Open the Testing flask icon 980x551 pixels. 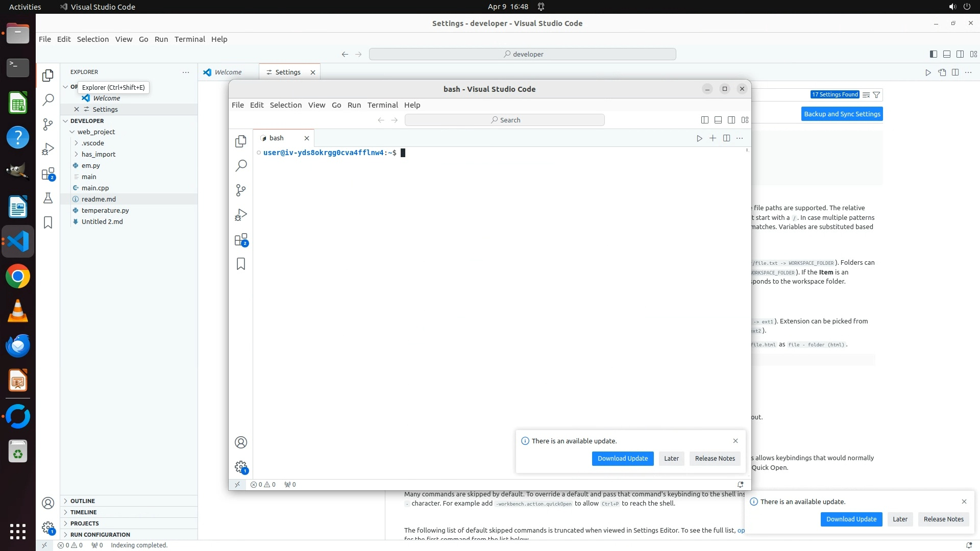coord(48,198)
